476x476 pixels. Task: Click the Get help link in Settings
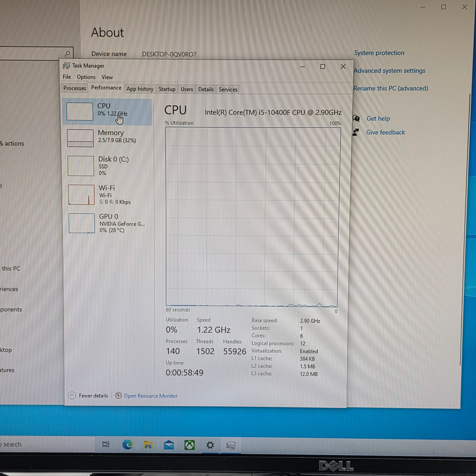pos(378,118)
